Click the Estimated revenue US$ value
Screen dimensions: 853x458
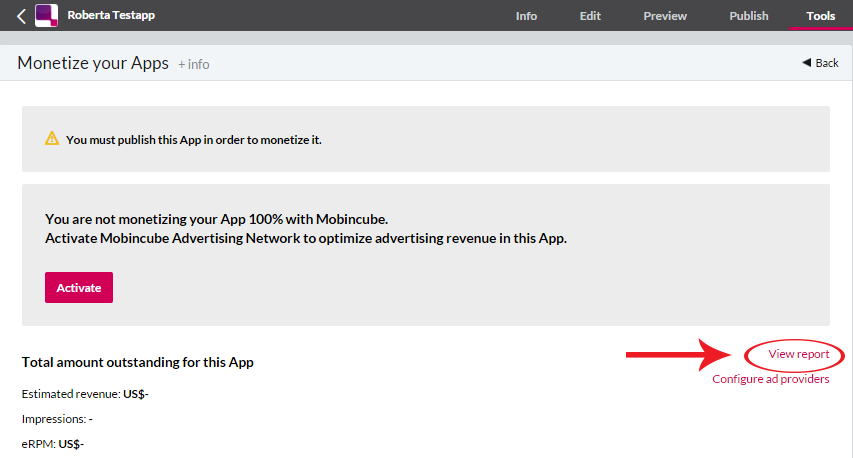point(135,394)
